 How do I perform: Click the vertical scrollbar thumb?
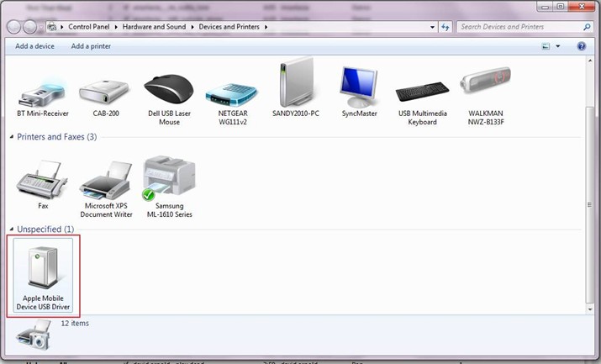589,205
